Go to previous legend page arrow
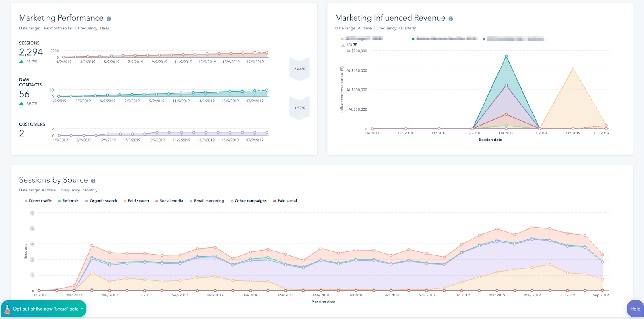This screenshot has width=644, height=319. pyautogui.click(x=343, y=45)
